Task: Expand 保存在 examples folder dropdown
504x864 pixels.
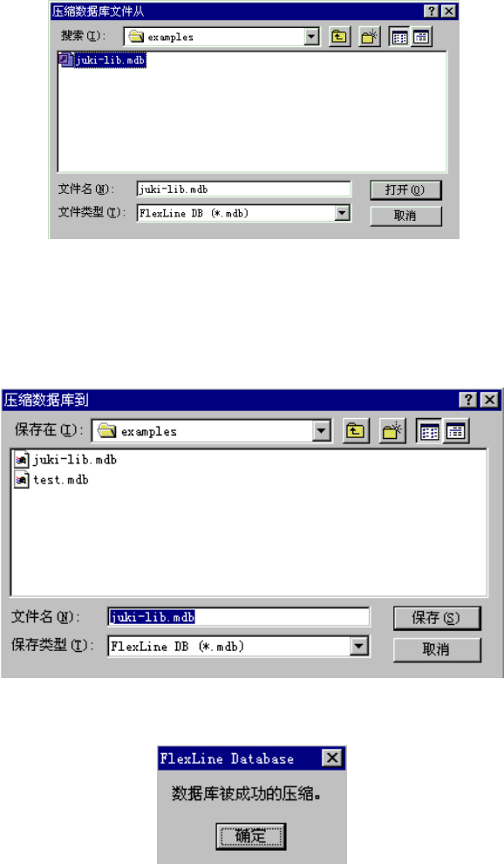Action: click(x=322, y=431)
